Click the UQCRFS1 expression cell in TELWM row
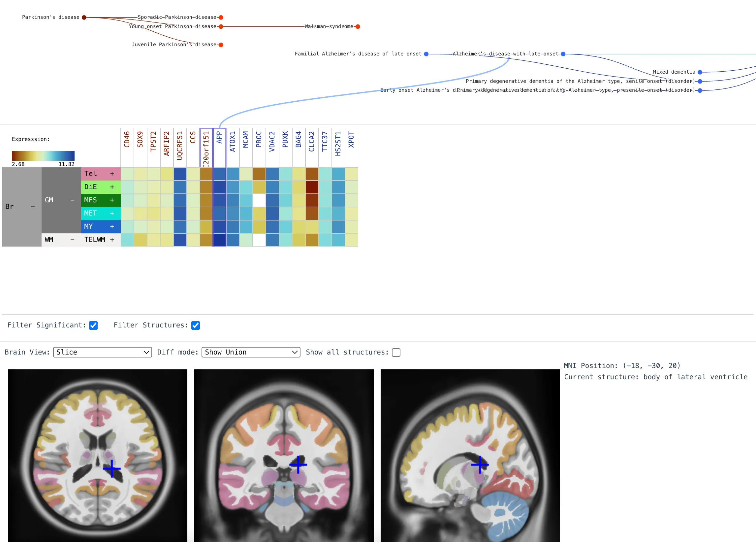Image resolution: width=756 pixels, height=542 pixels. [180, 240]
